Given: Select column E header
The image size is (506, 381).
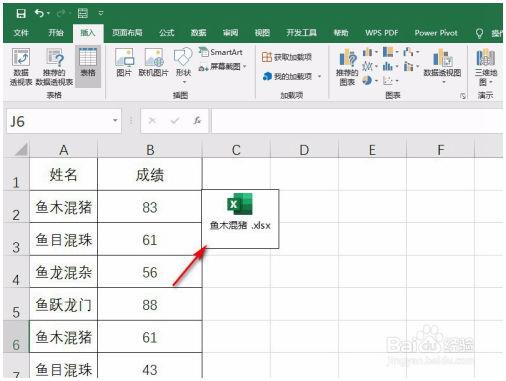Looking at the screenshot, I should pos(372,150).
